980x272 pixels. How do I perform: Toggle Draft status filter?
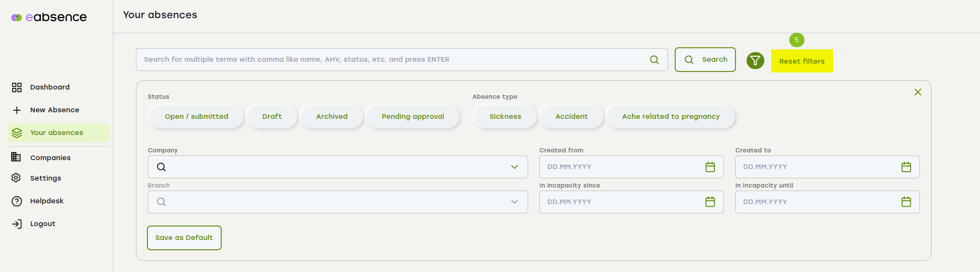(272, 117)
